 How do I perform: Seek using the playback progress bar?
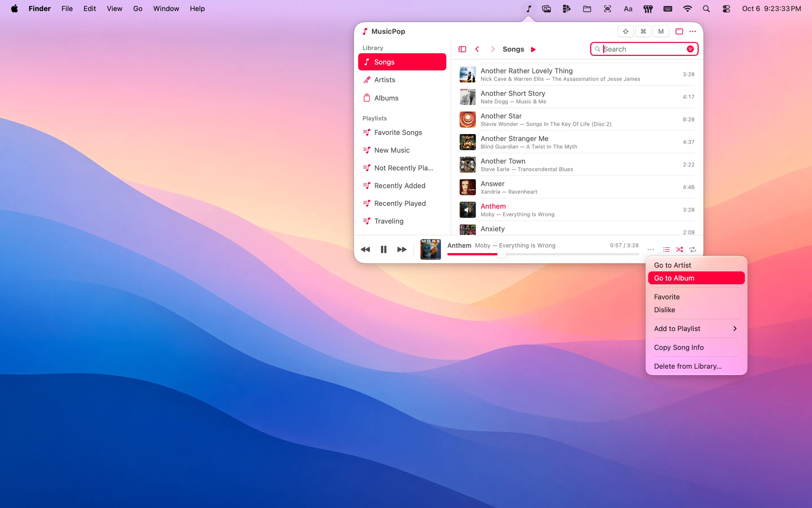click(x=543, y=254)
